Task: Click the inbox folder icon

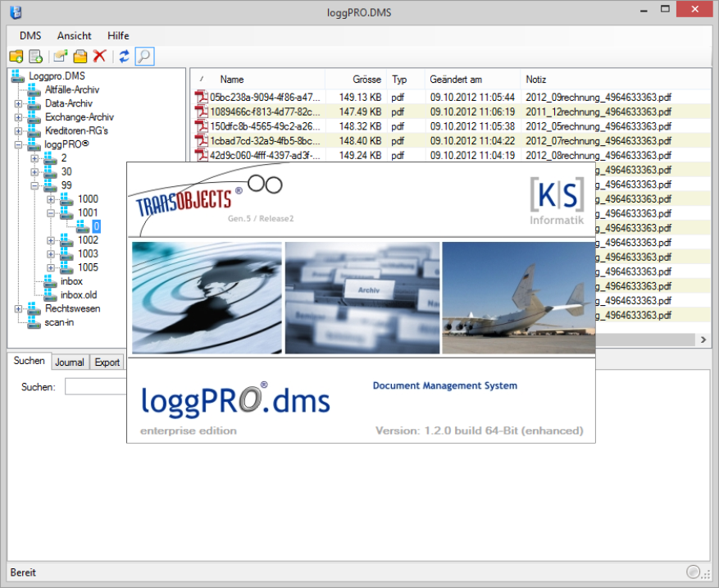Action: (x=50, y=281)
